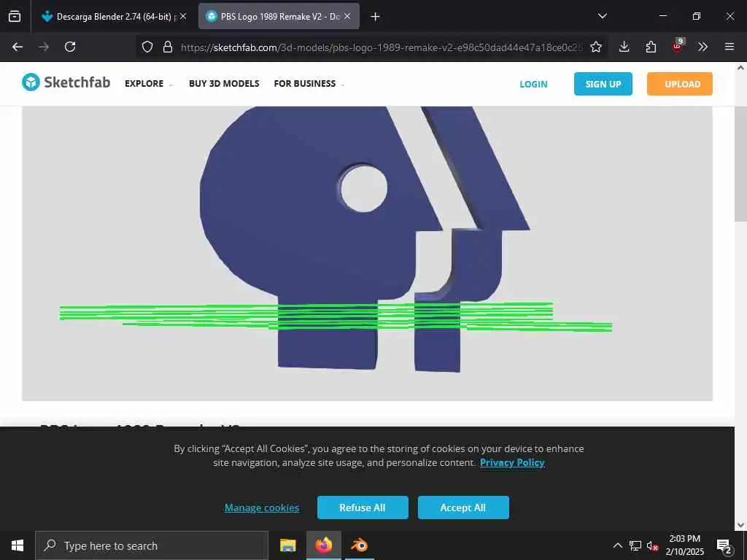Click the LOGIN link

click(x=533, y=85)
